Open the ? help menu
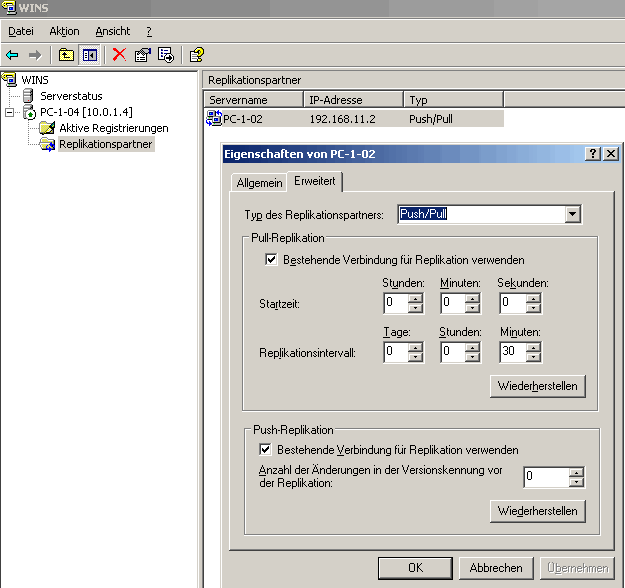625x588 pixels. click(149, 31)
